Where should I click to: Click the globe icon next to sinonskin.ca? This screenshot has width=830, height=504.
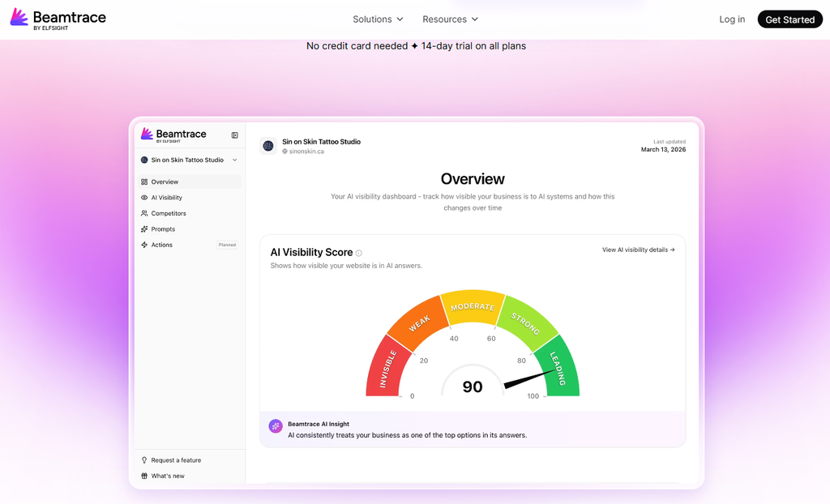pos(285,152)
